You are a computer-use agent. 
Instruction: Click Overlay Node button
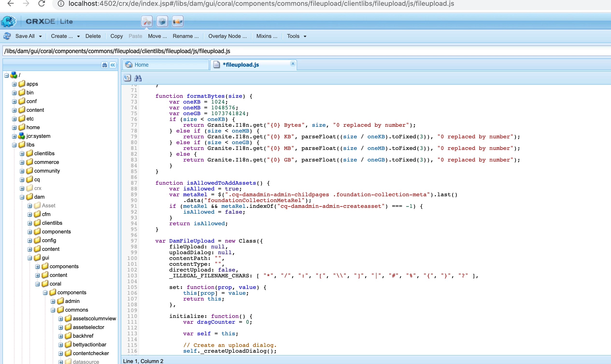(227, 36)
